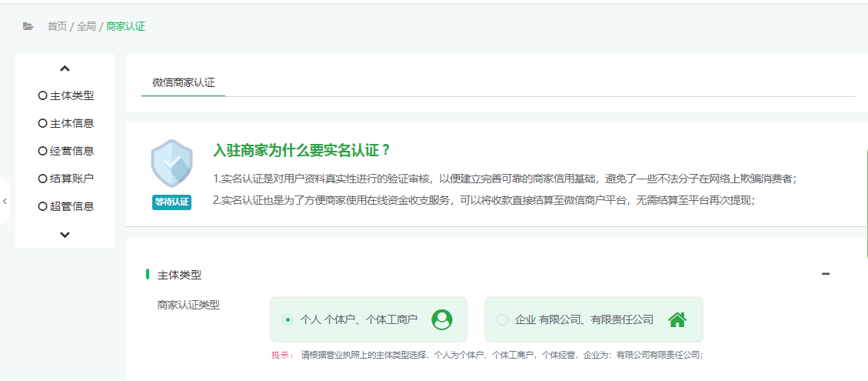Click 全局 breadcrumb link
Image resolution: width=868 pixels, height=381 pixels.
(x=86, y=26)
